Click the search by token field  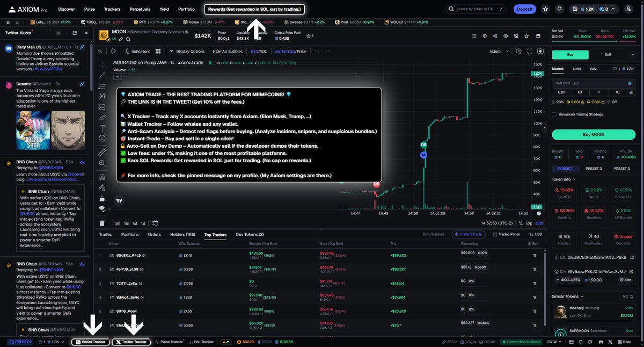point(475,9)
